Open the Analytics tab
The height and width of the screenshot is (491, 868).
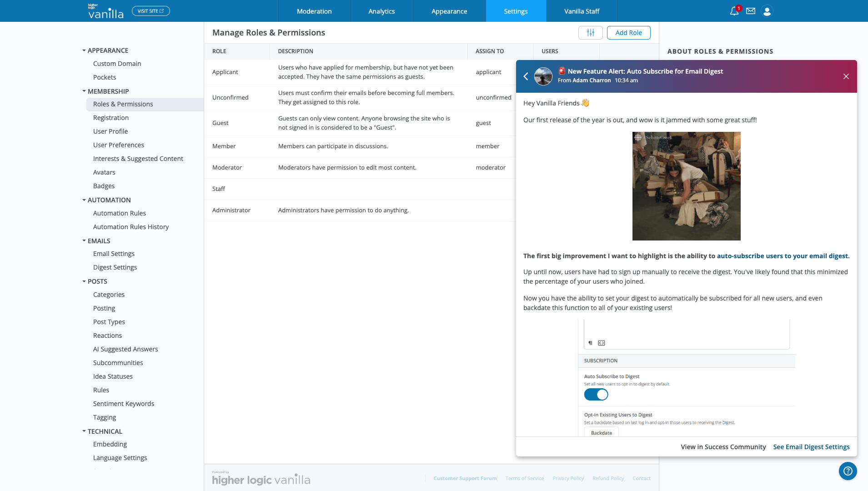[x=381, y=11]
